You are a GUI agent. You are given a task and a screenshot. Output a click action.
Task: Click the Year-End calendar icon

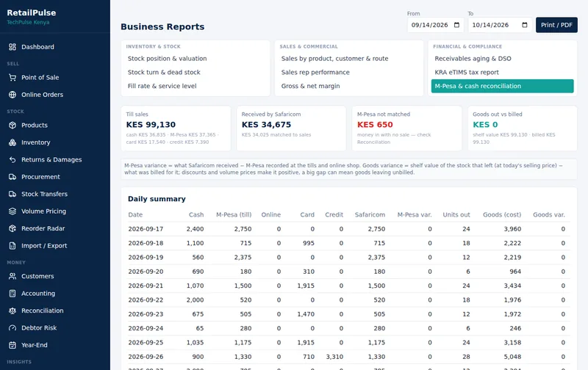coord(12,345)
